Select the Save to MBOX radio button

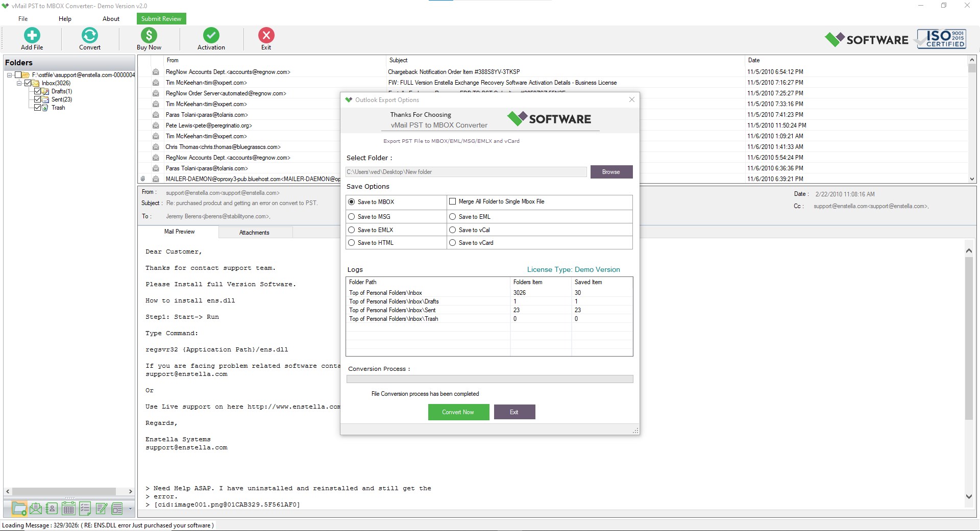coord(352,202)
